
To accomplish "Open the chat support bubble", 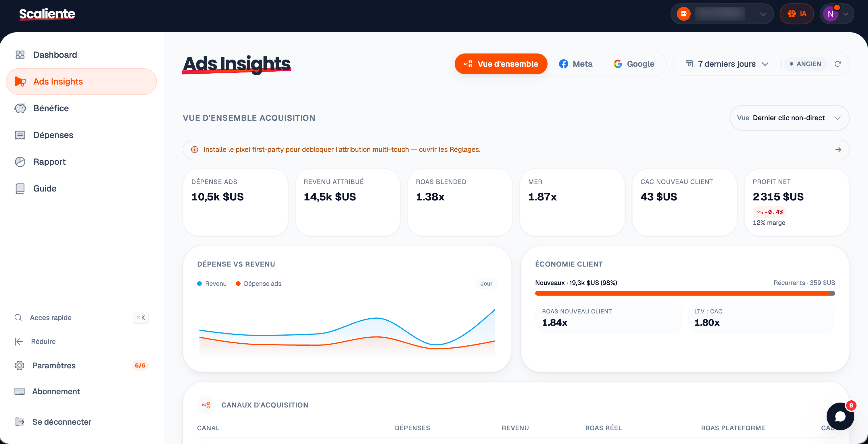I will (840, 416).
